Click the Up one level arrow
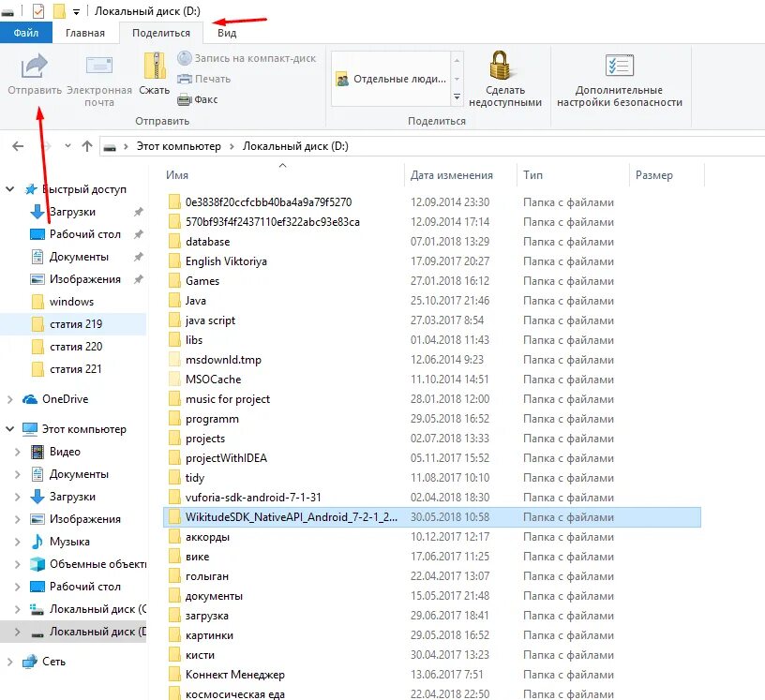The height and width of the screenshot is (700, 765). (x=87, y=146)
